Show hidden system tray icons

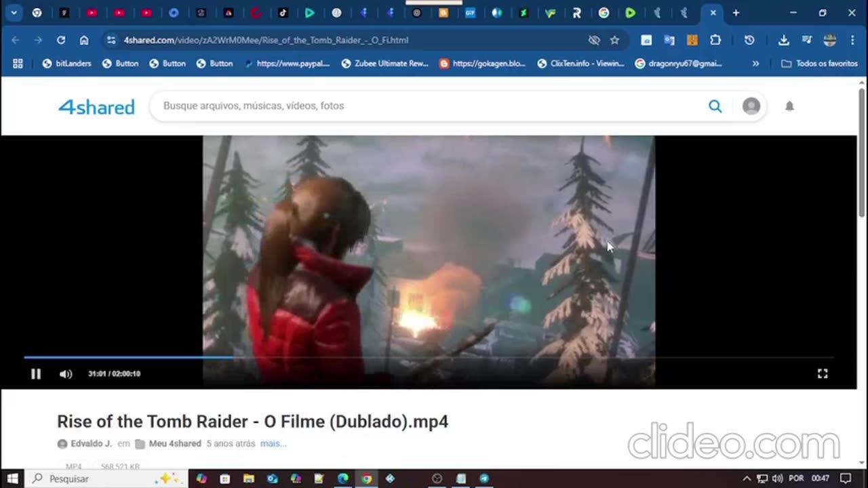747,479
